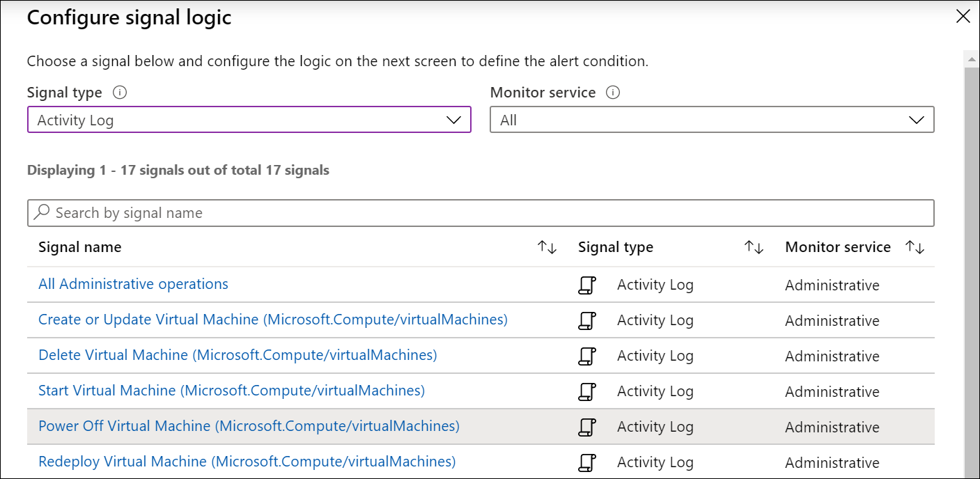Select Delete Virtual Machine signal
The width and height of the screenshot is (980, 479).
pyautogui.click(x=238, y=355)
